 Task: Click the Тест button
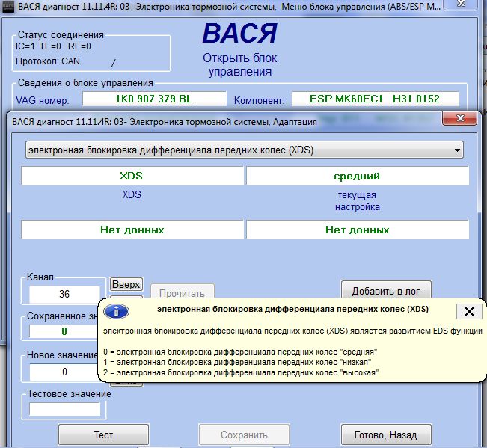pyautogui.click(x=103, y=435)
